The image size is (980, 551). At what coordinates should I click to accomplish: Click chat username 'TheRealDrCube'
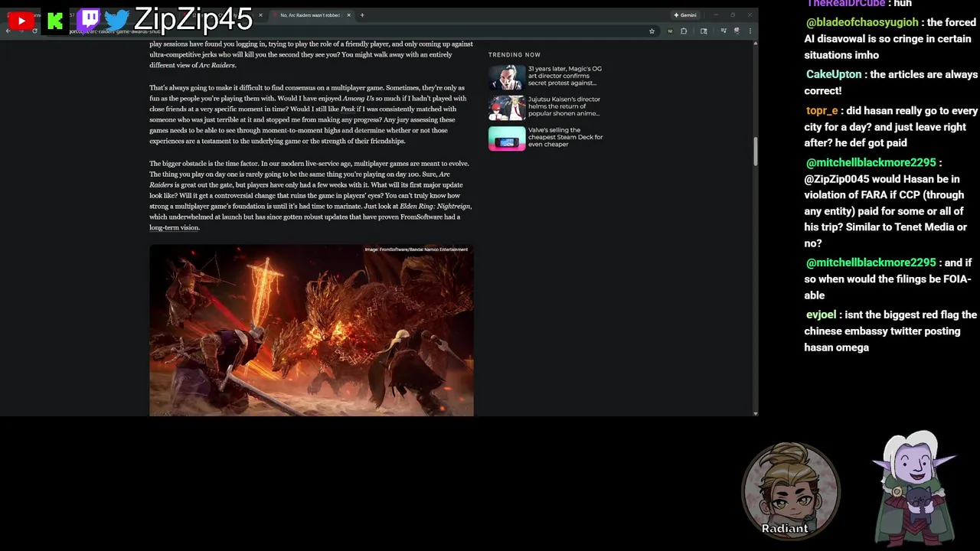846,3
